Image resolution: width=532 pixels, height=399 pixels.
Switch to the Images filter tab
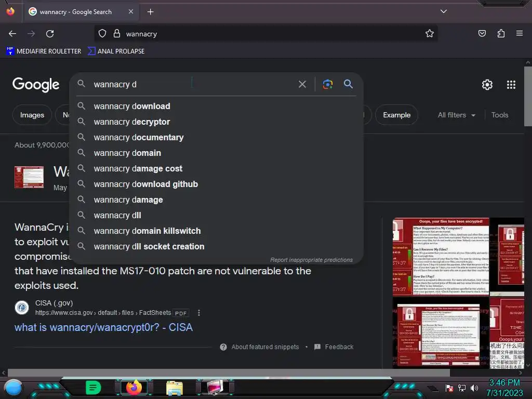tap(32, 115)
